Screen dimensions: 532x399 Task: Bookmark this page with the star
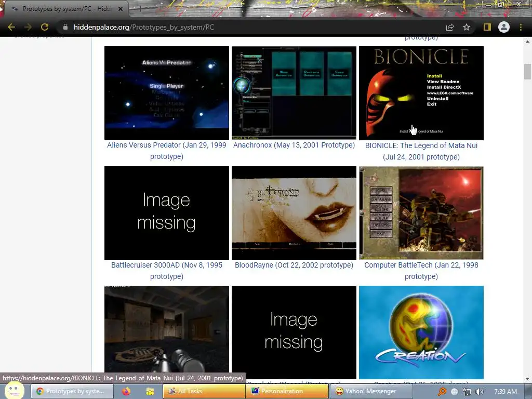(x=467, y=27)
